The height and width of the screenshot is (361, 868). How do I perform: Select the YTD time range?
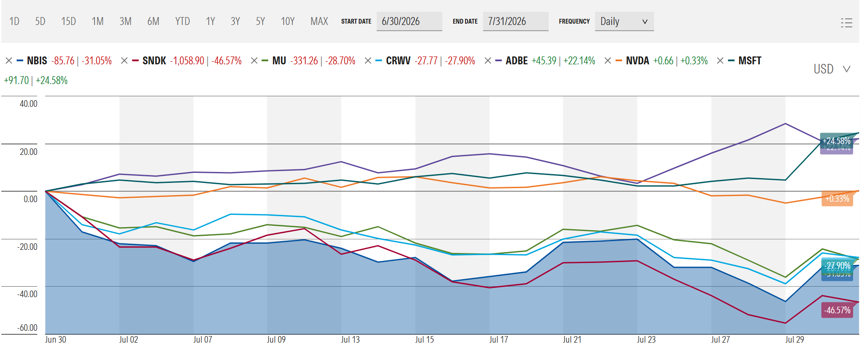tap(182, 21)
